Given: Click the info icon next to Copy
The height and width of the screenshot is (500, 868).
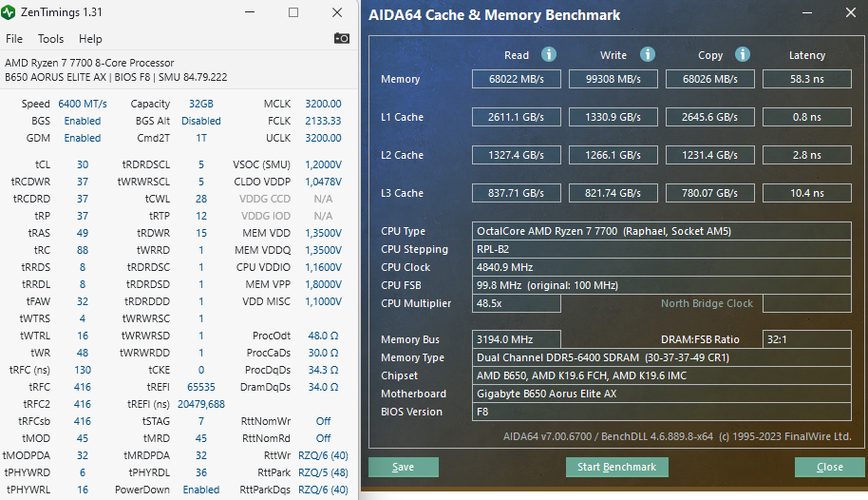Looking at the screenshot, I should coord(743,54).
